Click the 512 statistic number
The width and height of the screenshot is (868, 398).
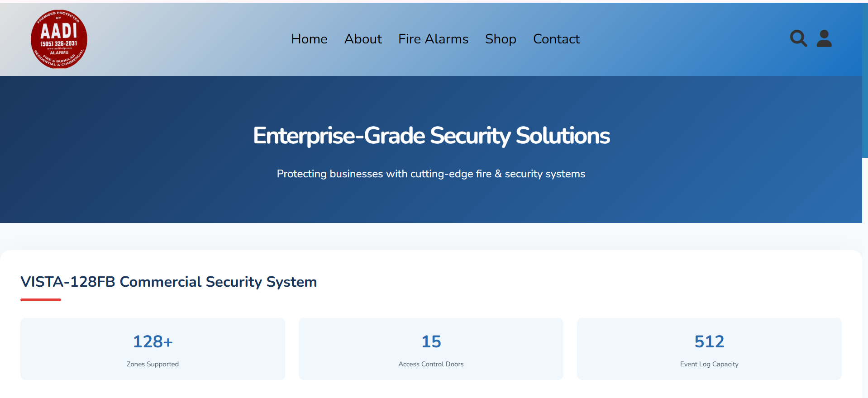pos(709,341)
